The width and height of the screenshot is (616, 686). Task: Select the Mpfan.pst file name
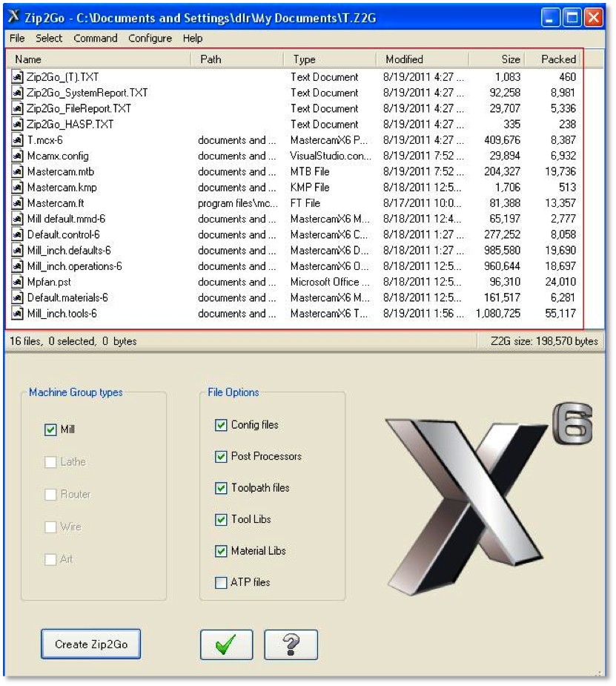pyautogui.click(x=49, y=282)
